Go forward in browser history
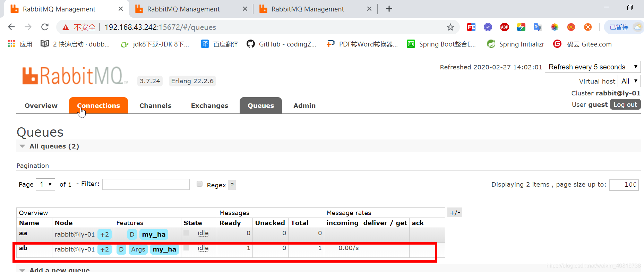644x272 pixels. point(28,27)
